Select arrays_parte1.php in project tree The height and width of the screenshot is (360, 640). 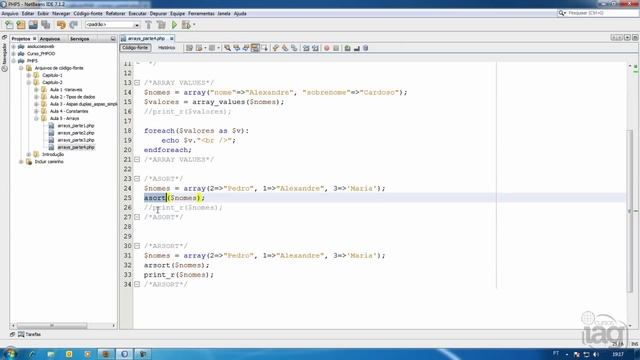pyautogui.click(x=76, y=126)
